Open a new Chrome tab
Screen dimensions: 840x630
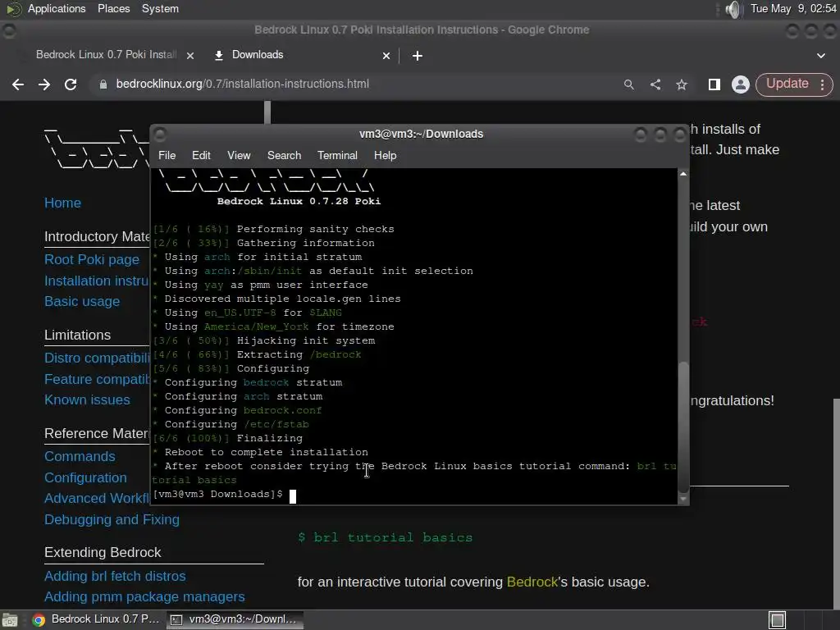pos(418,56)
